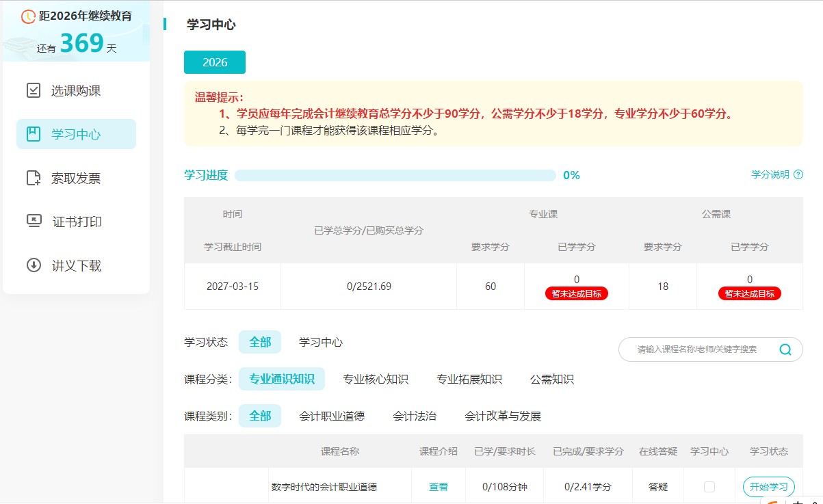823x504 pixels.
Task: Click the 证书打印 monitor icon
Action: (34, 222)
